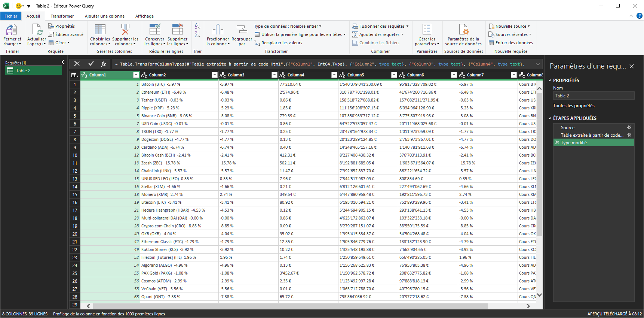644x318 pixels.
Task: Open Column3 filter dropdown
Action: (x=274, y=75)
